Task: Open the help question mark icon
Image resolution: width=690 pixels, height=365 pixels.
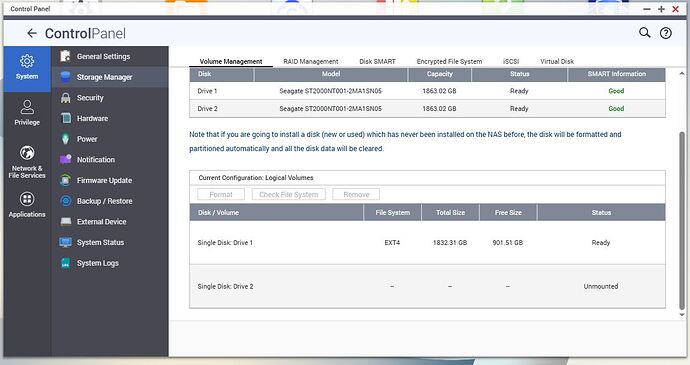Action: pos(666,33)
